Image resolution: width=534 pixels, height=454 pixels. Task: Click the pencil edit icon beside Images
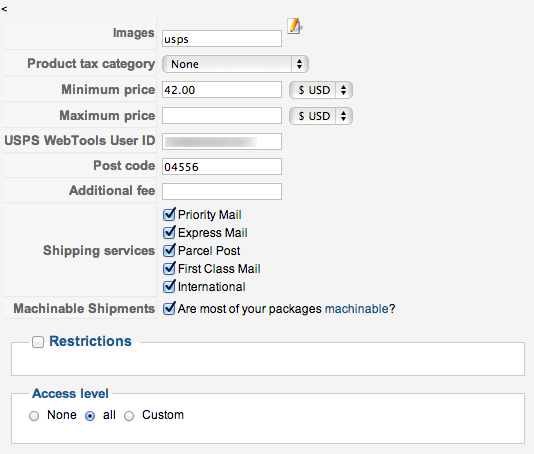click(x=295, y=26)
